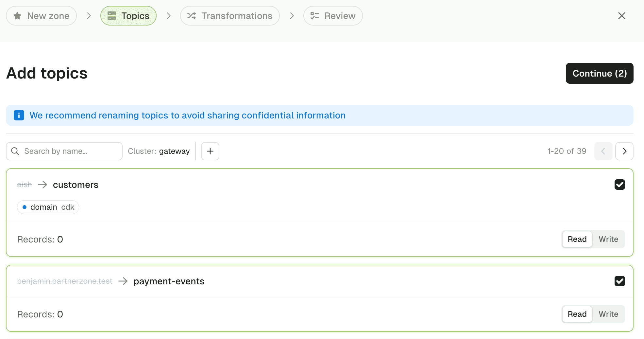This screenshot has height=339, width=644.
Task: Select the domain cdk tag under customers
Action: click(48, 207)
